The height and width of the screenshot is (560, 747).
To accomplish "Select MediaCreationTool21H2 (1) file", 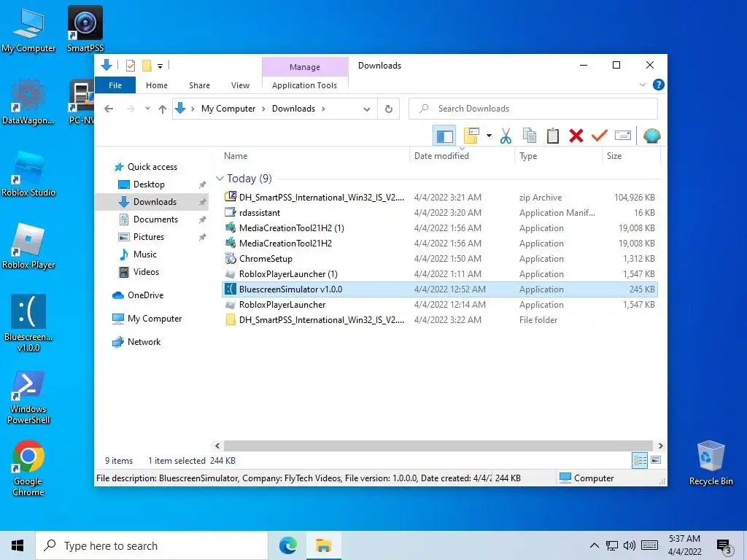I will tap(440, 228).
